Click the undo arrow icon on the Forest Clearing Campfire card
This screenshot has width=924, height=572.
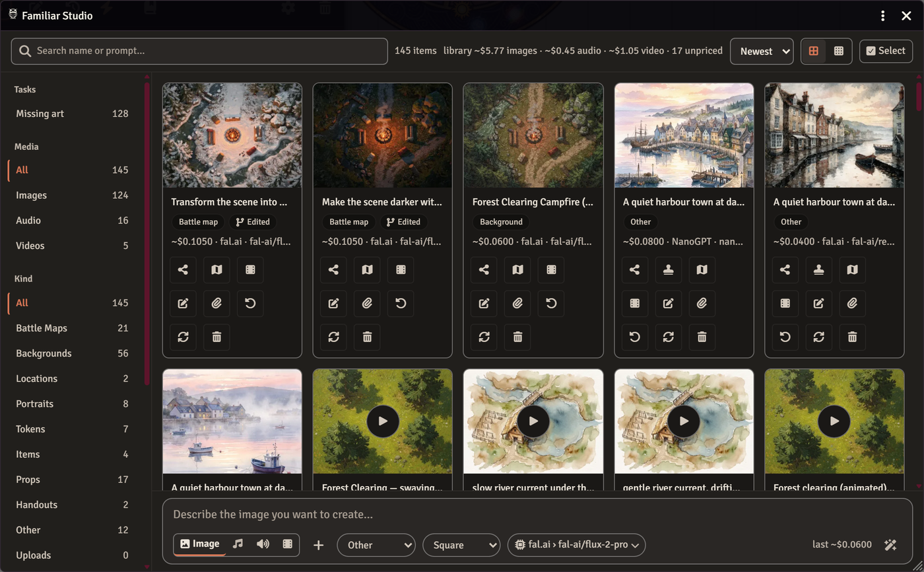tap(551, 303)
